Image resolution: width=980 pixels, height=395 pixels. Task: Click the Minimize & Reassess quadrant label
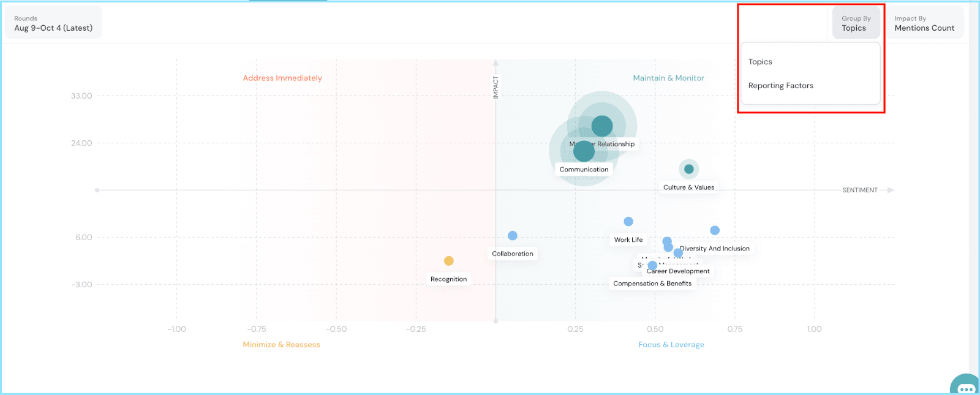[281, 345]
